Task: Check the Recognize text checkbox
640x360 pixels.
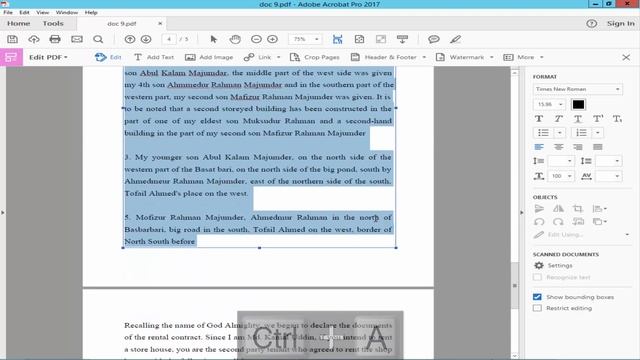Action: 537,277
